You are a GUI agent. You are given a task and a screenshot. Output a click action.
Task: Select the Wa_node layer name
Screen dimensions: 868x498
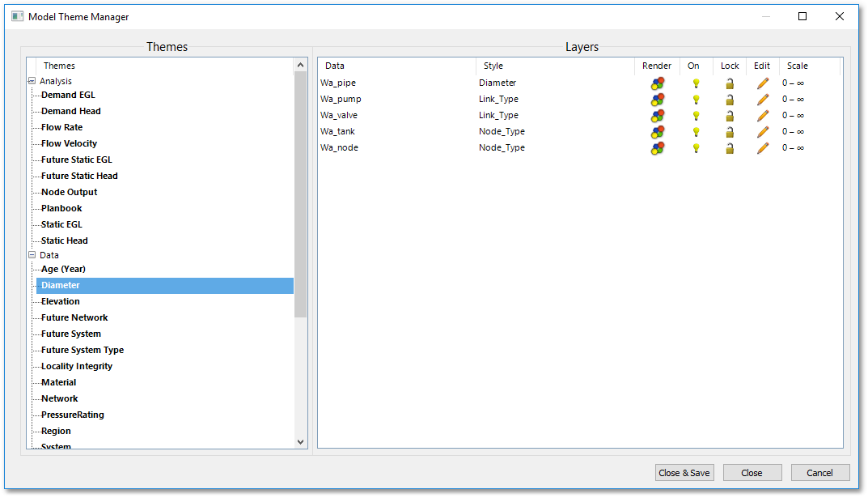coord(339,147)
